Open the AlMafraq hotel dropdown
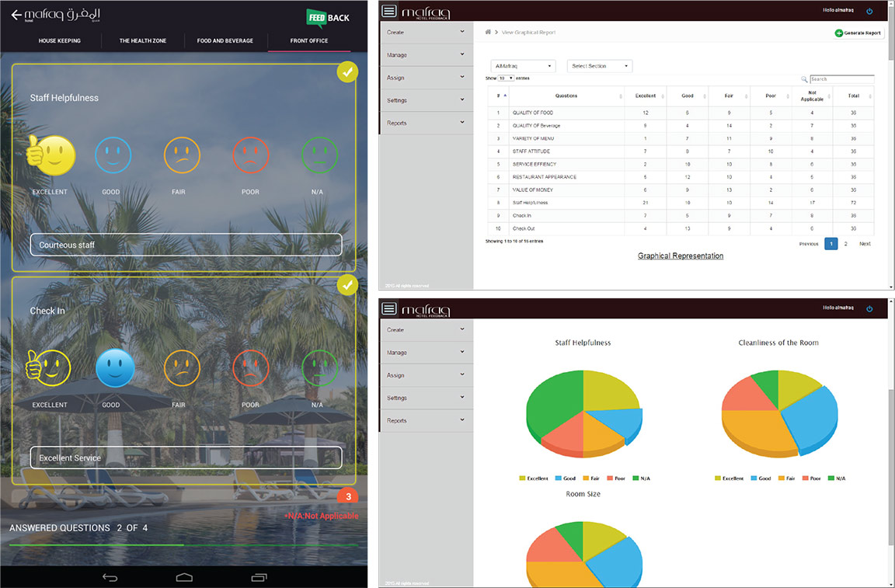Image resolution: width=895 pixels, height=588 pixels. (x=524, y=66)
